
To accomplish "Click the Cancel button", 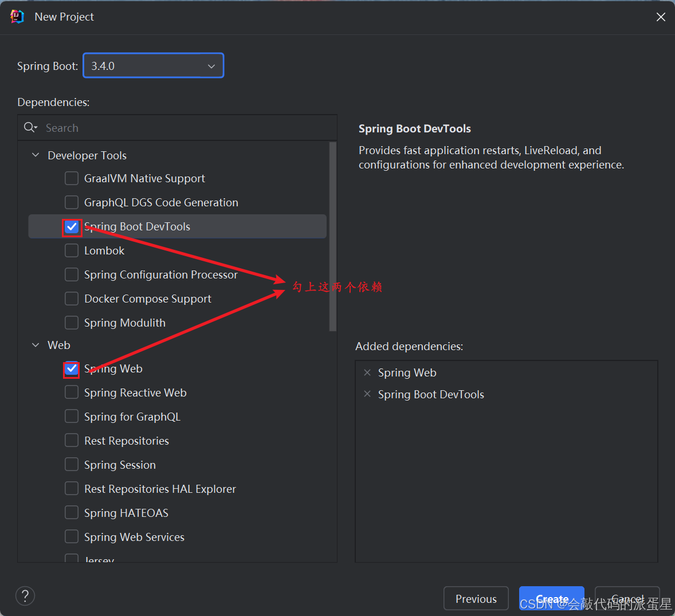I will click(x=627, y=599).
